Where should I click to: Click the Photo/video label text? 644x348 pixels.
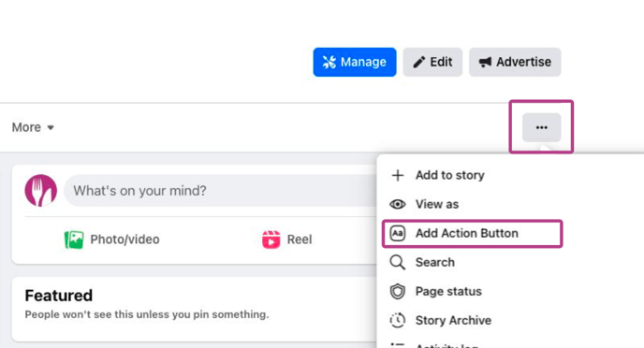tap(124, 239)
